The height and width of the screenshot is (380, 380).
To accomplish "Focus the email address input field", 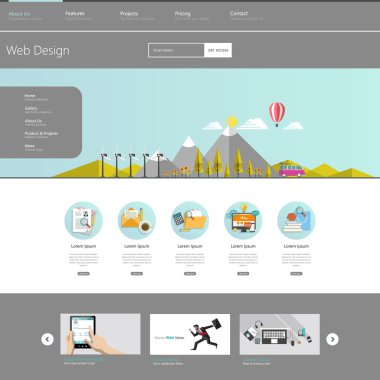I will pos(176,50).
